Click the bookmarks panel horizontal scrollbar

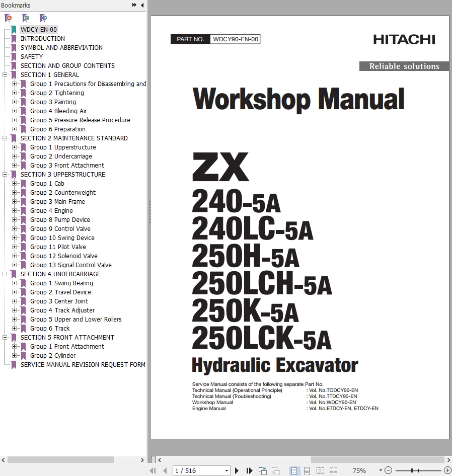[60, 460]
